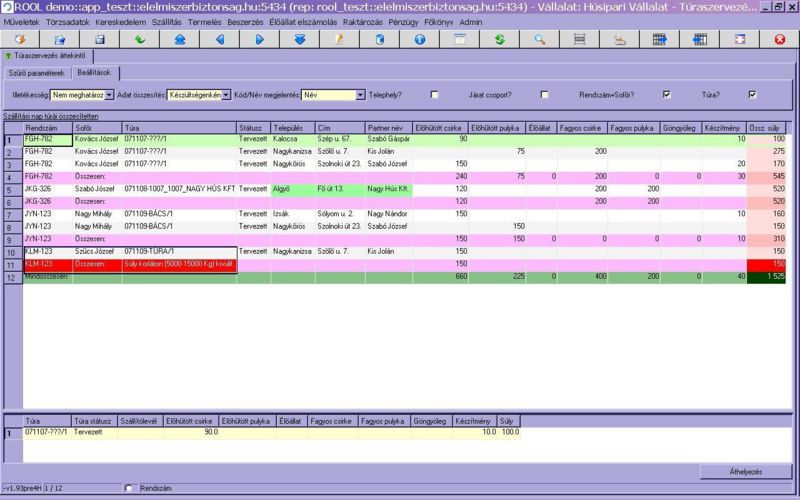The width and height of the screenshot is (800, 500).
Task: Click the save (floppy disk) toolbar icon
Action: tap(99, 39)
